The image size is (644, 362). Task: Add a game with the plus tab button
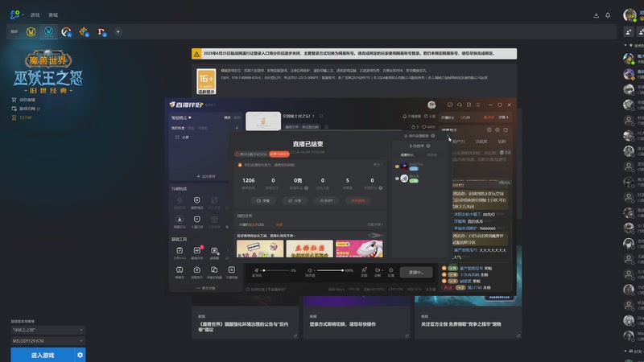tap(118, 31)
